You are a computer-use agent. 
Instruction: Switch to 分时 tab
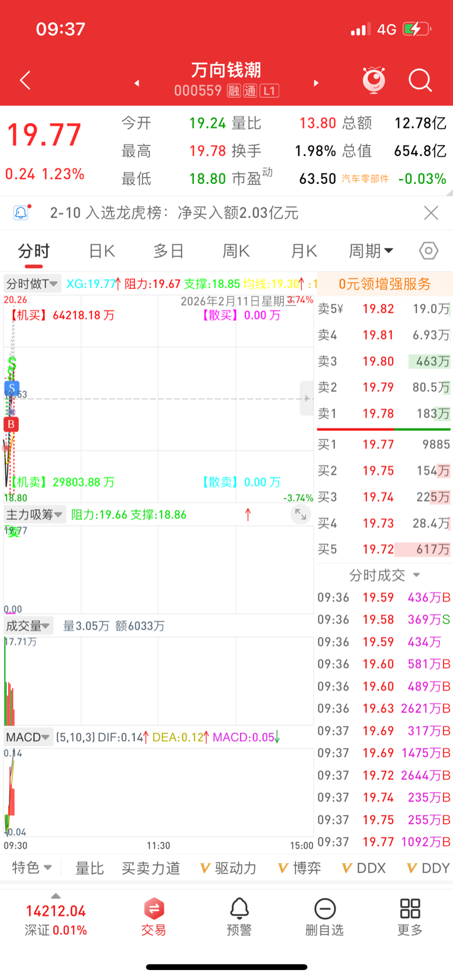click(34, 251)
